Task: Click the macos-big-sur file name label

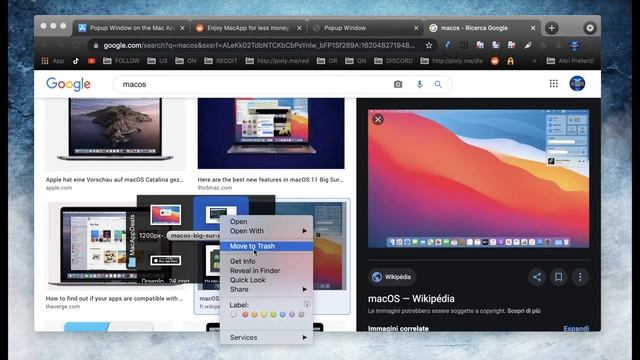Action: click(194, 236)
